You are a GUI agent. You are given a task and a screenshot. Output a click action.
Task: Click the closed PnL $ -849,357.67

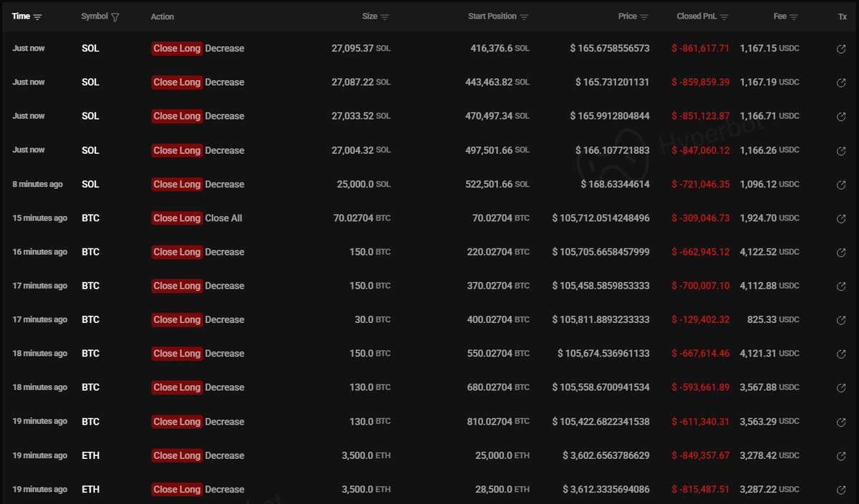[x=701, y=455]
